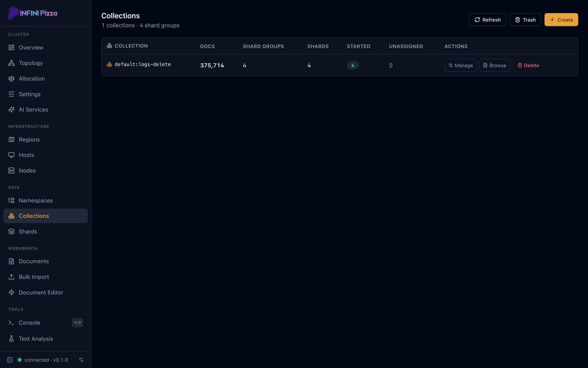588x368 pixels.
Task: Open Hosts via its monitor icon
Action: coord(11,155)
